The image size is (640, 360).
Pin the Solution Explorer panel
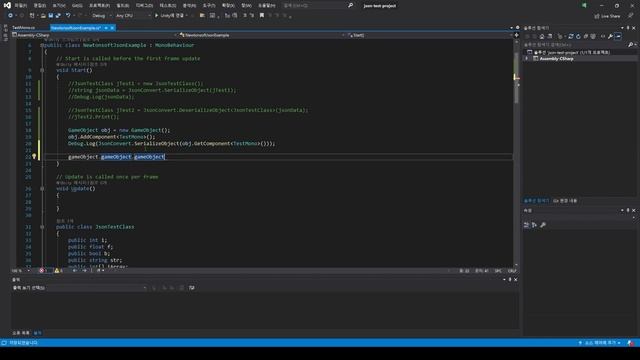(x=628, y=28)
